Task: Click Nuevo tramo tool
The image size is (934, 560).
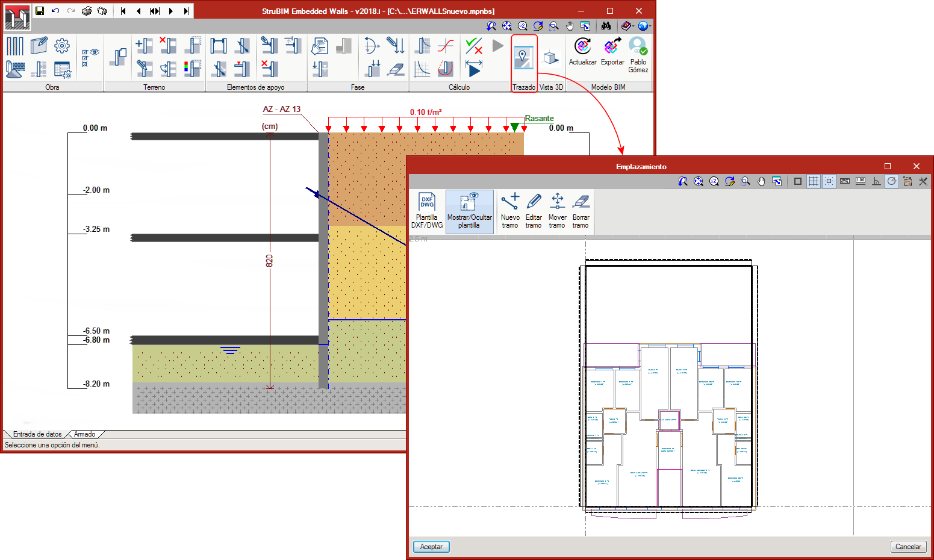Action: [510, 211]
